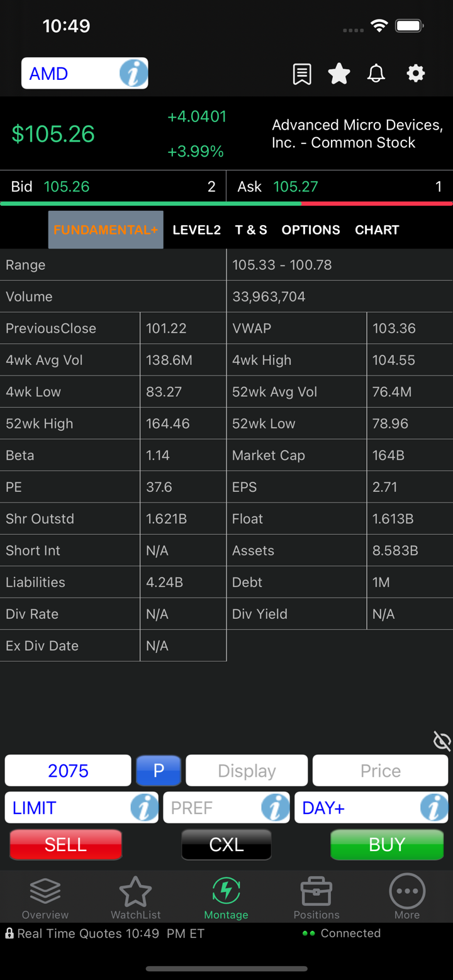Tap the 2075 quantity field
Screen dimensions: 453x980
point(68,771)
